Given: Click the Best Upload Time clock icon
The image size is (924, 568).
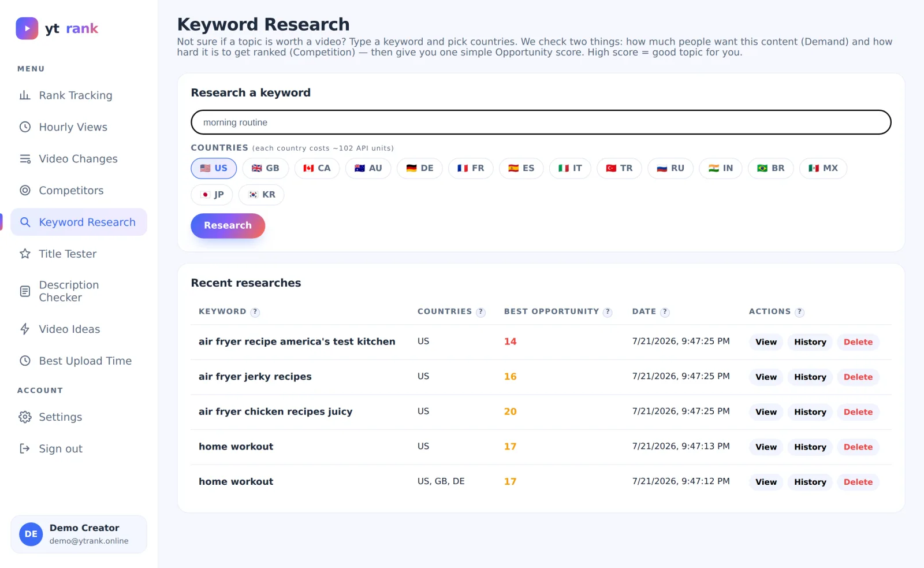Looking at the screenshot, I should click(x=25, y=361).
